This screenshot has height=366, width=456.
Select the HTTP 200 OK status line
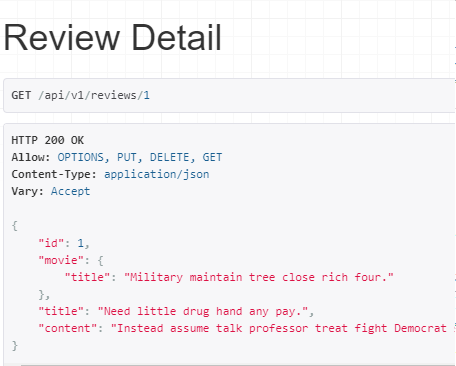[x=48, y=140]
